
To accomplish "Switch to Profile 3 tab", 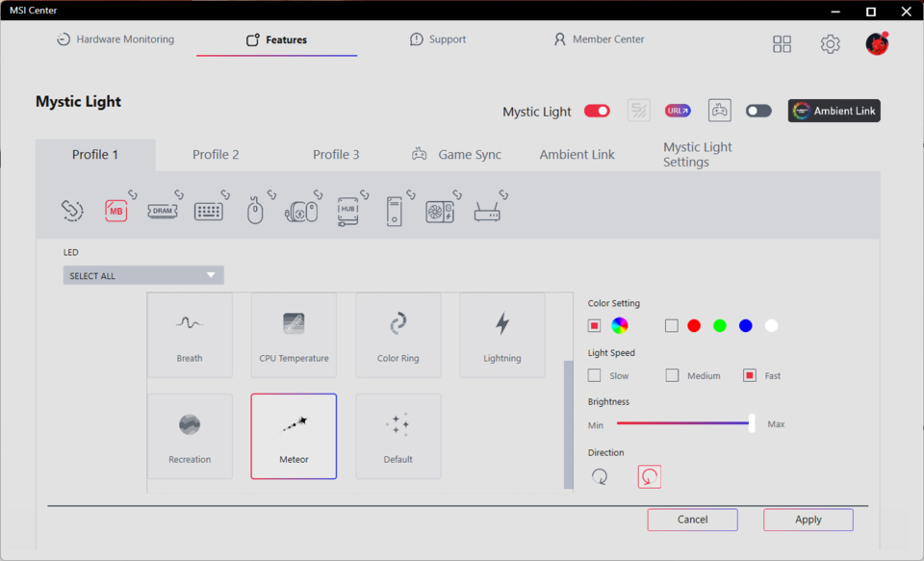I will click(x=336, y=154).
